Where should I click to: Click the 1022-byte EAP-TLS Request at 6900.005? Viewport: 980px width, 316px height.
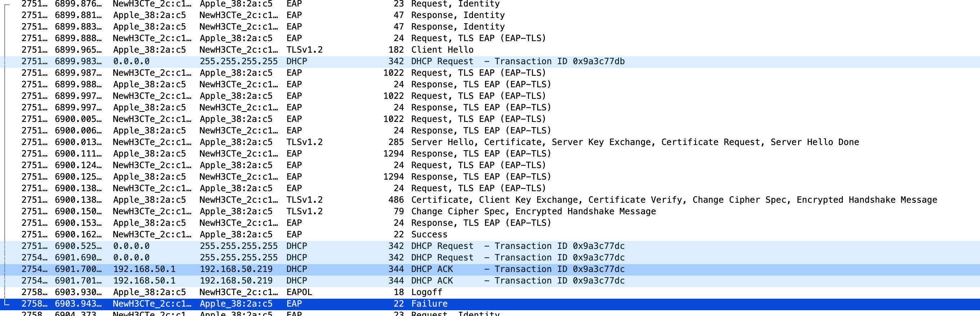pos(478,119)
